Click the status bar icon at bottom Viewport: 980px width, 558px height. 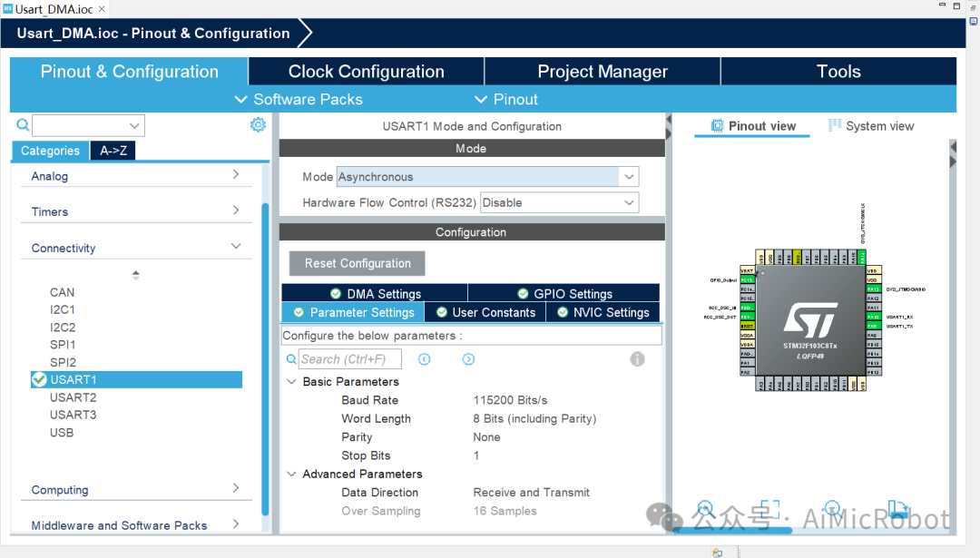718,553
